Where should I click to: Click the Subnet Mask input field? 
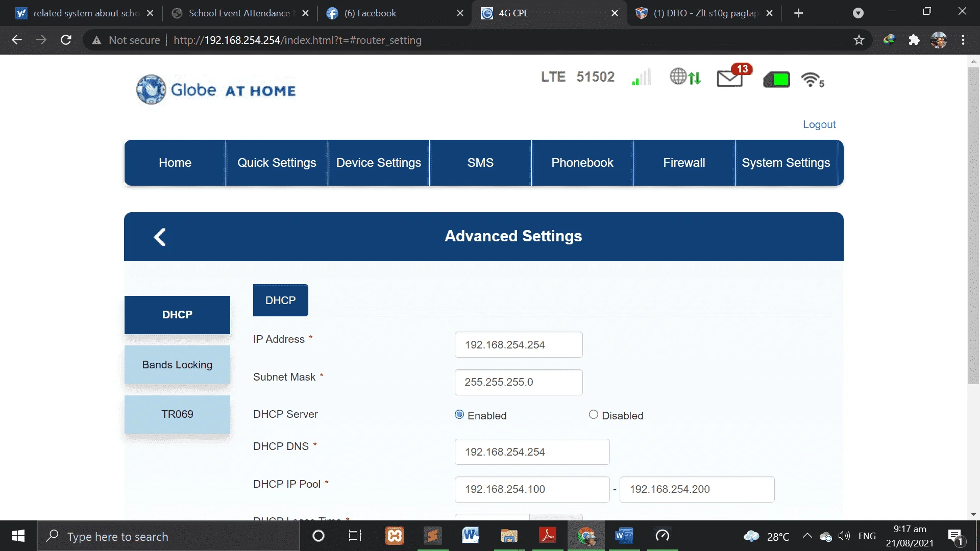519,382
